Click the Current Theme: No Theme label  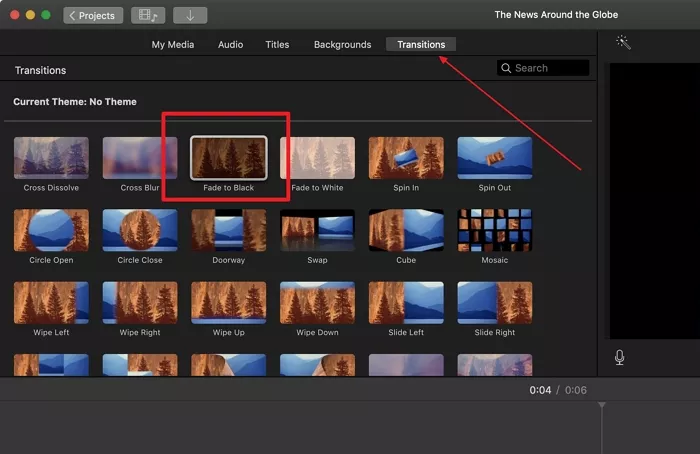(x=75, y=102)
